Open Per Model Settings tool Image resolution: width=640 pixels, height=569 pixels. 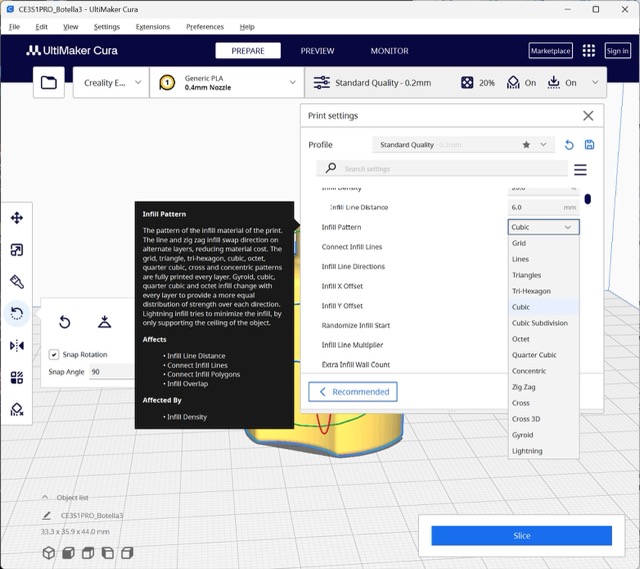tap(17, 378)
